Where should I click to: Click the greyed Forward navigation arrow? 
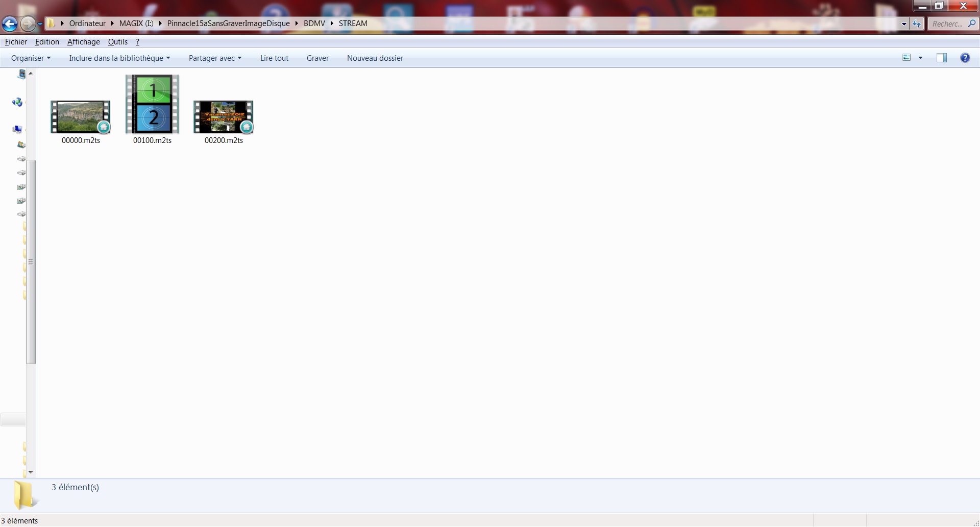[28, 23]
